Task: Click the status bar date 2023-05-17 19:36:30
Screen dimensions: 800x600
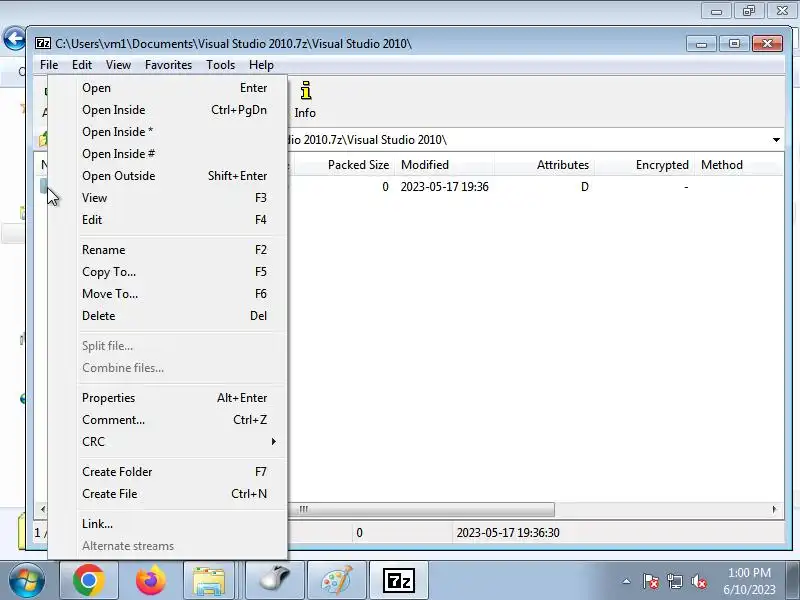Action: 508,533
